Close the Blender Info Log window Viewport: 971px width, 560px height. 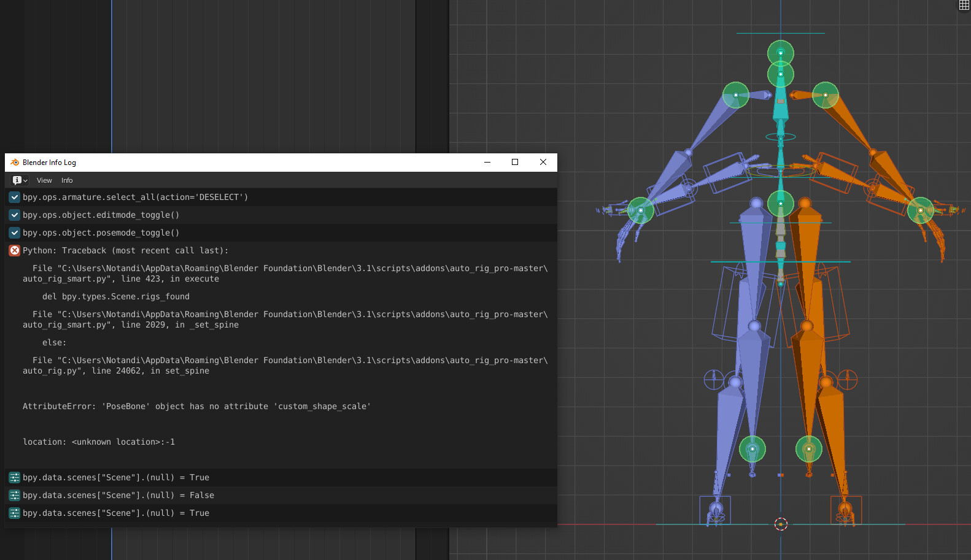543,162
